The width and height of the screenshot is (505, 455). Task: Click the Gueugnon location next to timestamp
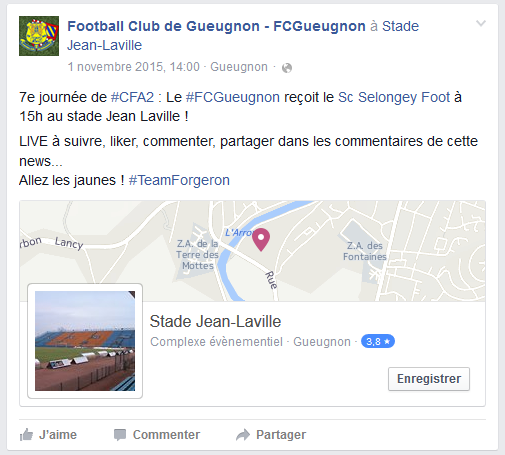[x=239, y=67]
